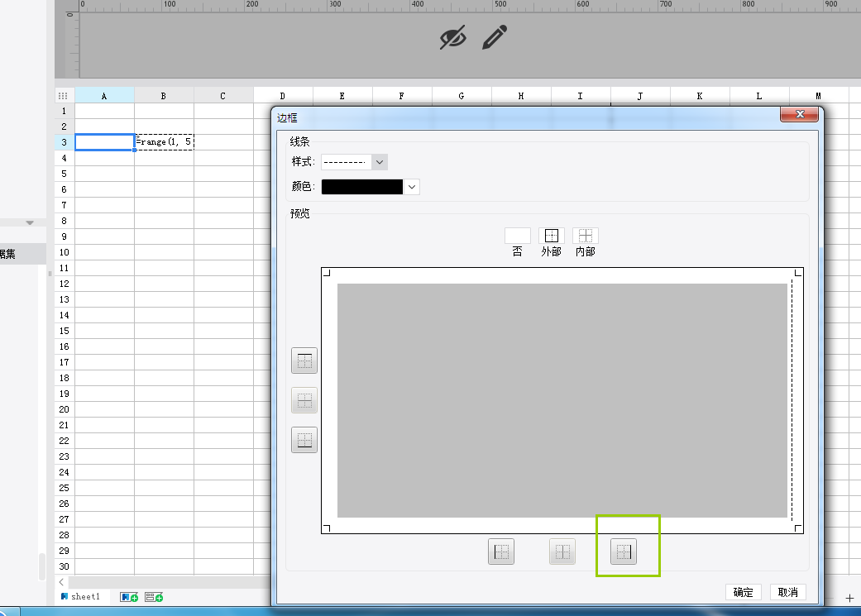Toggle the right border button
The width and height of the screenshot is (861, 616).
624,552
